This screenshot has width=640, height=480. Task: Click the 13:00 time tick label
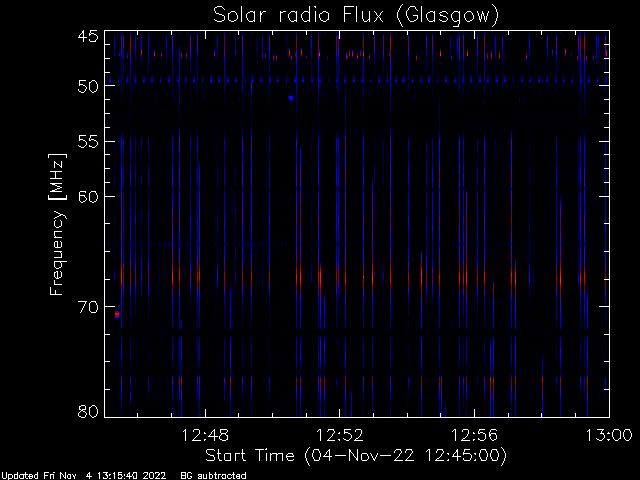point(609,435)
